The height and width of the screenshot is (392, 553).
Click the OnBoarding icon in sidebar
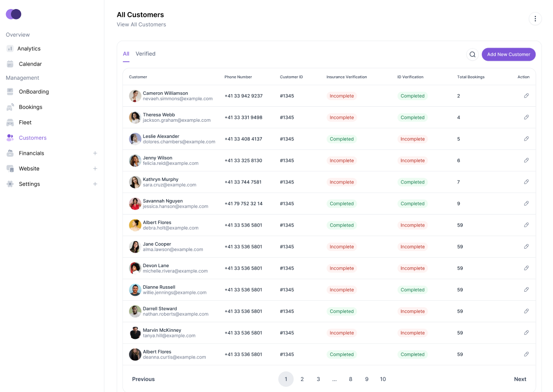(10, 92)
